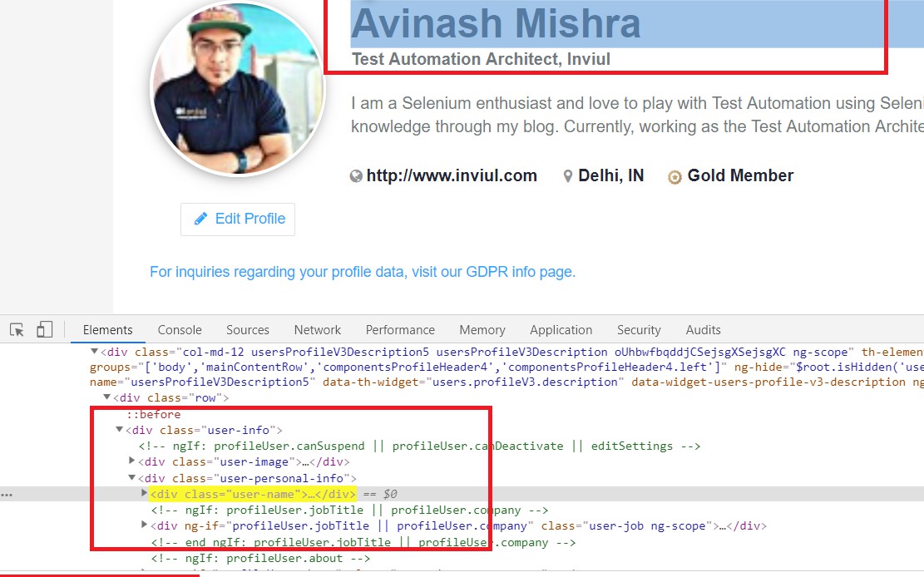
Task: Open the GDPR info page link
Action: [x=363, y=272]
